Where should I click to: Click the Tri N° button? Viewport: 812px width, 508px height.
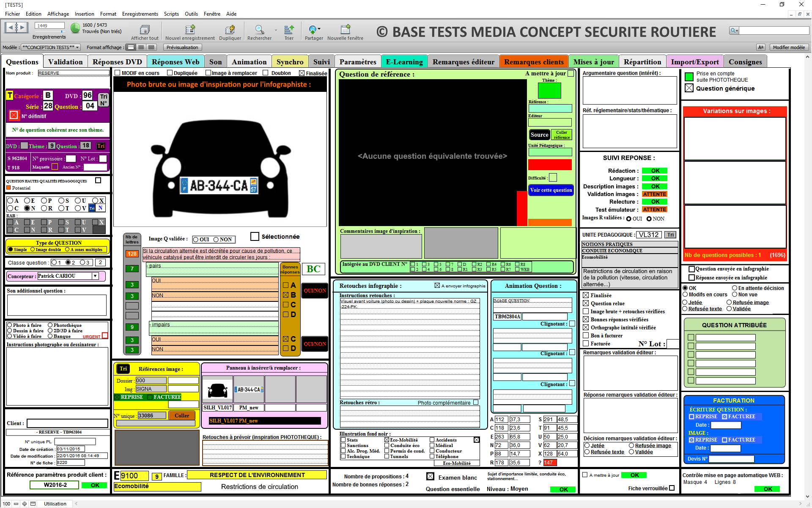point(104,100)
